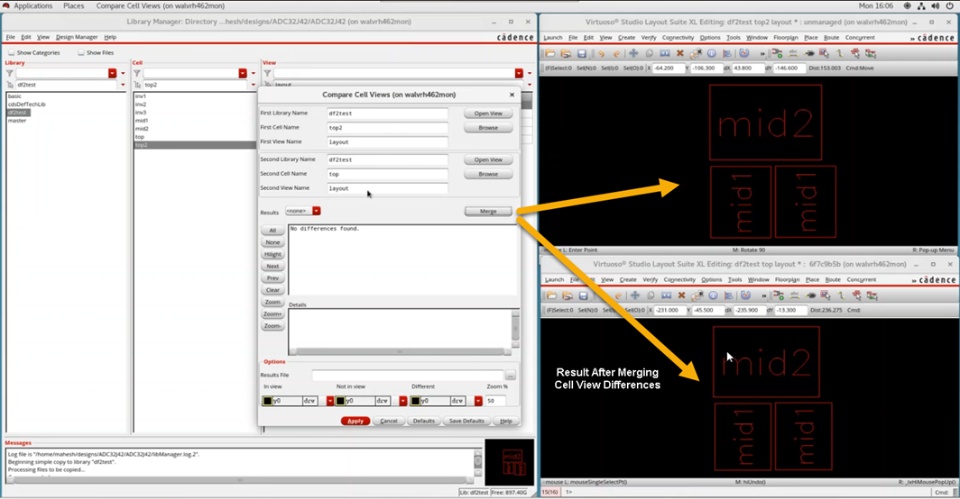
Task: Click the Save Defaults button
Action: (466, 421)
